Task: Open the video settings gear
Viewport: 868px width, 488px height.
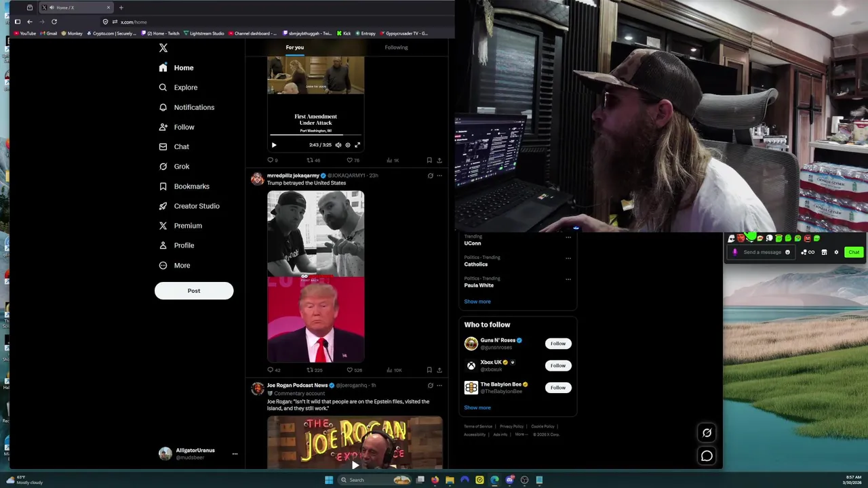Action: point(348,145)
